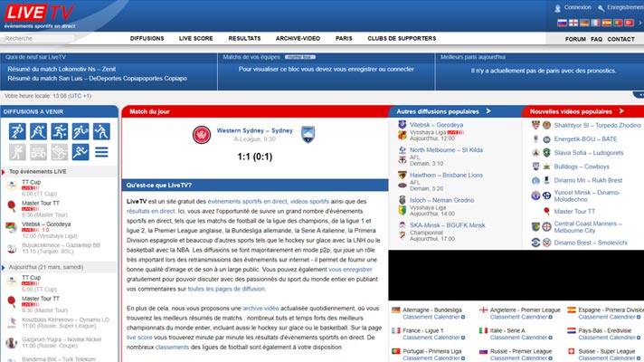Open the FAQ page

[x=597, y=39]
